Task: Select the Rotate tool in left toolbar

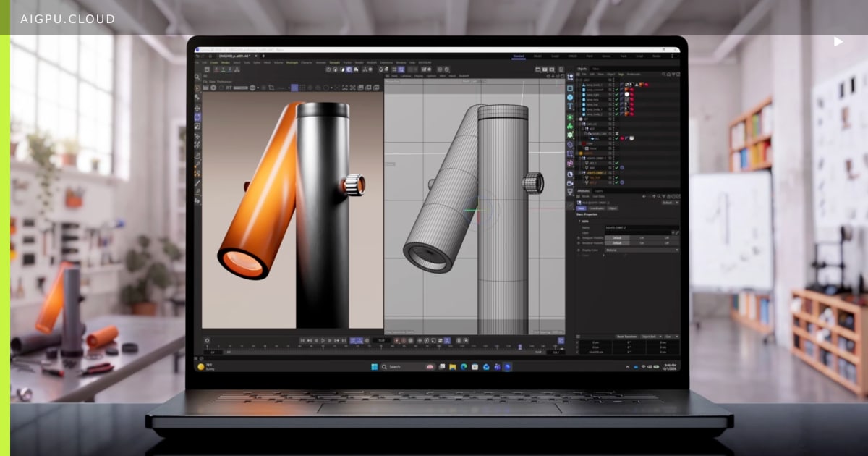Action: tap(197, 117)
